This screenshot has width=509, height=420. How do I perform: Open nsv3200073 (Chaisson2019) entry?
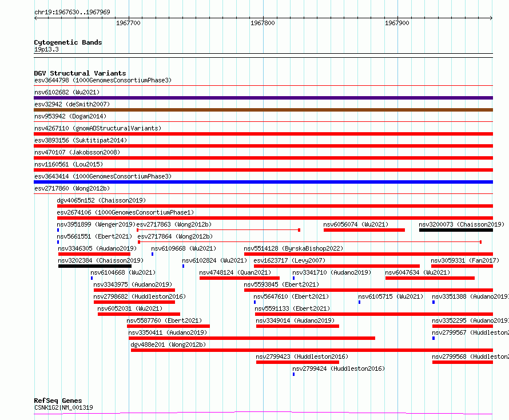pos(462,224)
